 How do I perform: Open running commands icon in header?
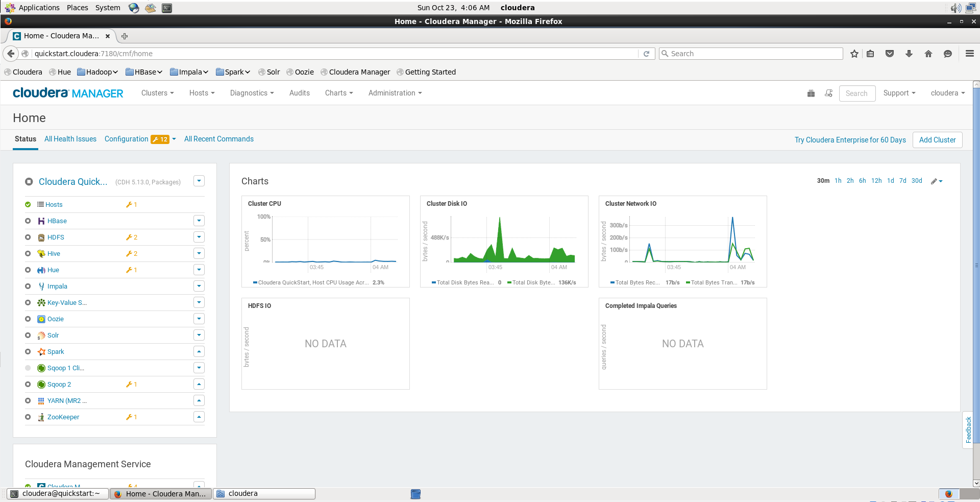point(828,93)
